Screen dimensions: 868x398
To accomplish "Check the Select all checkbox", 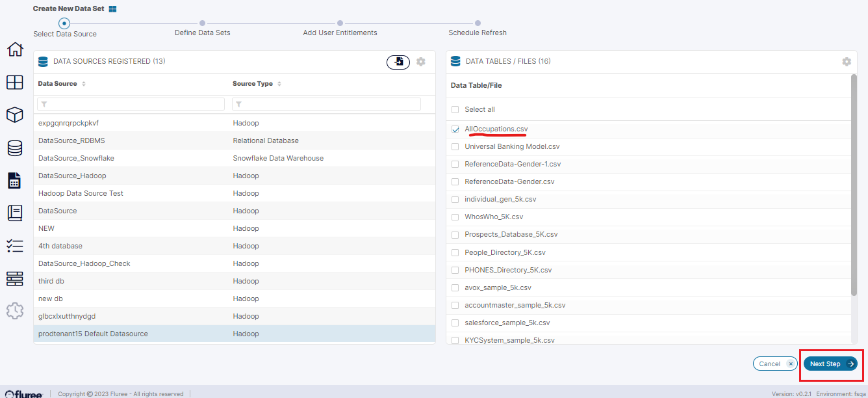I will (x=455, y=110).
